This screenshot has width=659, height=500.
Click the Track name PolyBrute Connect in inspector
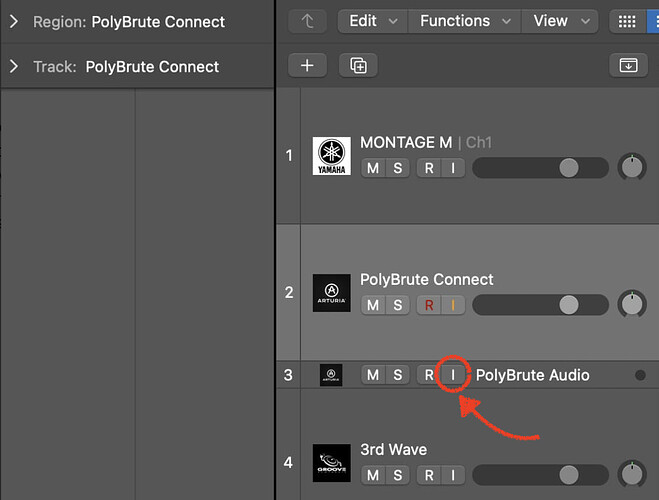click(x=152, y=67)
